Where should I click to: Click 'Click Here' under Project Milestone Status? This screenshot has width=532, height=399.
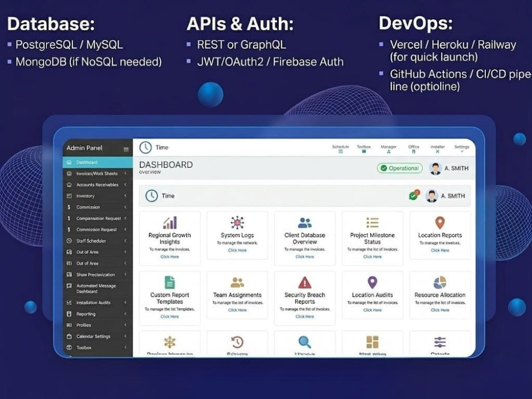click(372, 257)
